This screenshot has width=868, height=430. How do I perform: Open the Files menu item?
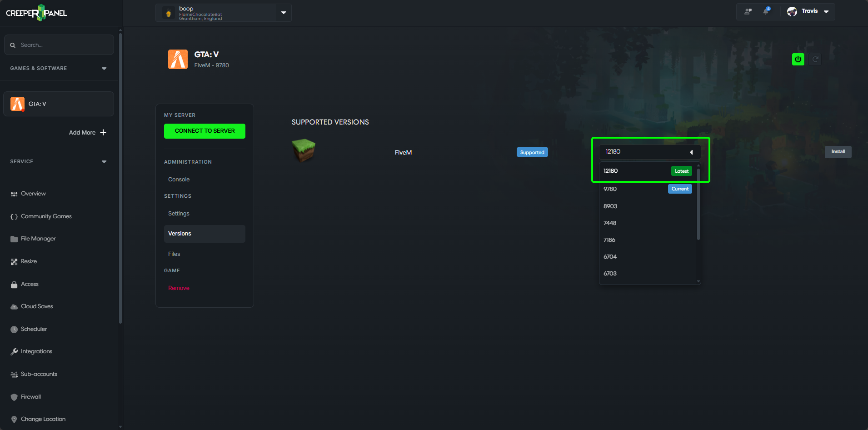(174, 254)
